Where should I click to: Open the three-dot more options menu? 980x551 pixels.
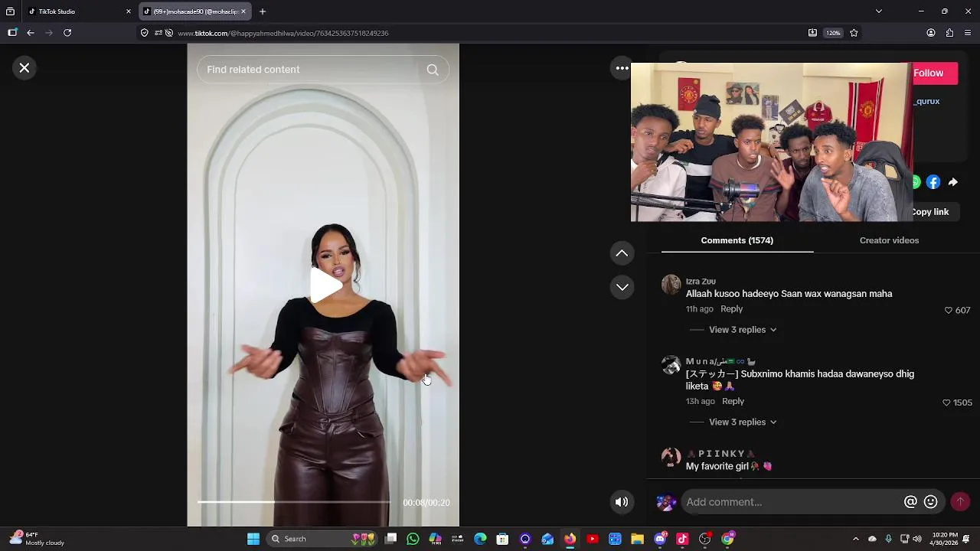pos(622,68)
